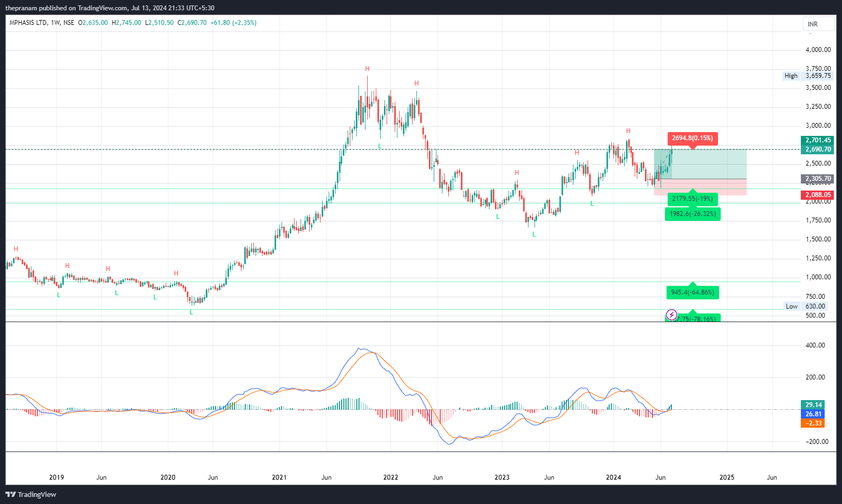Image resolution: width=842 pixels, height=504 pixels.
Task: Click the Low 630.00 label
Action: (x=806, y=306)
